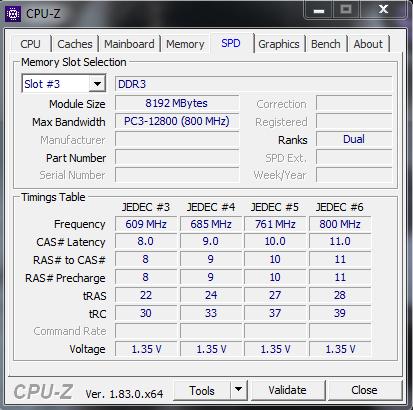Expand the Slot #3 dropdown arrow
Screen dimensions: 413x410
tap(97, 84)
